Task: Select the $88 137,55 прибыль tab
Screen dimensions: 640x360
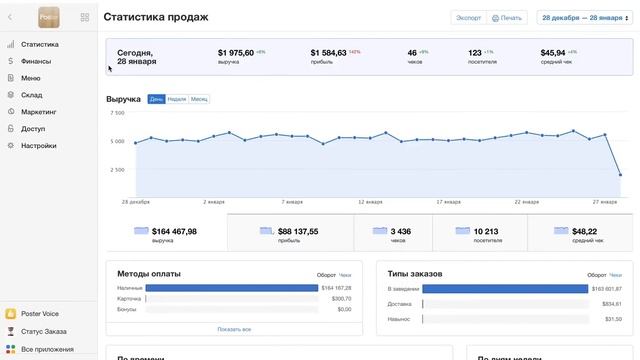Action: (290, 233)
